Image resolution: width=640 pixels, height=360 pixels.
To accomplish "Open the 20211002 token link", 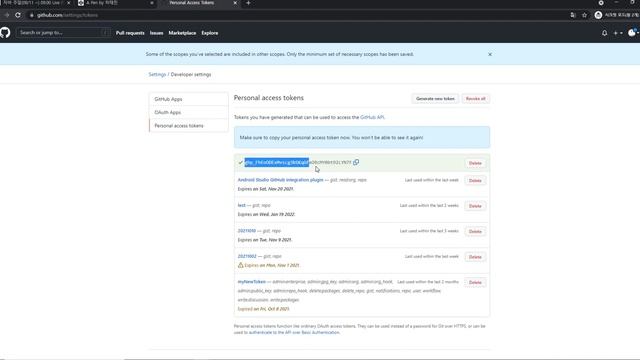I will (247, 256).
